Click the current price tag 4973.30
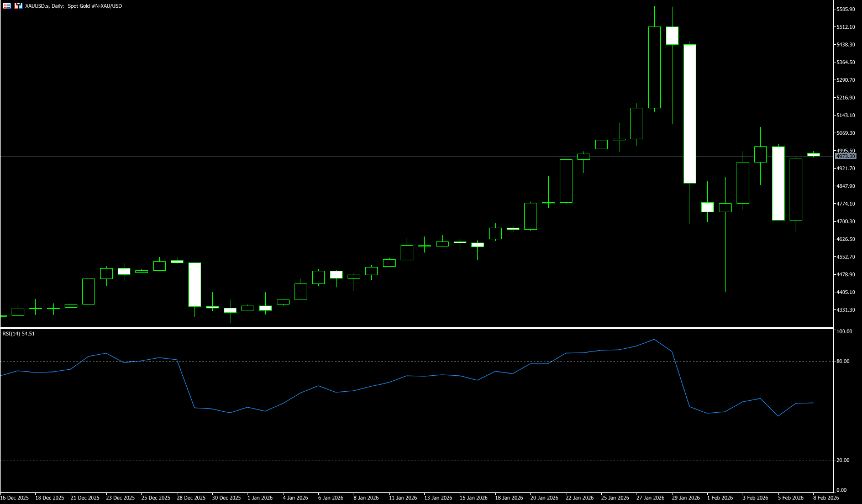 (845, 156)
